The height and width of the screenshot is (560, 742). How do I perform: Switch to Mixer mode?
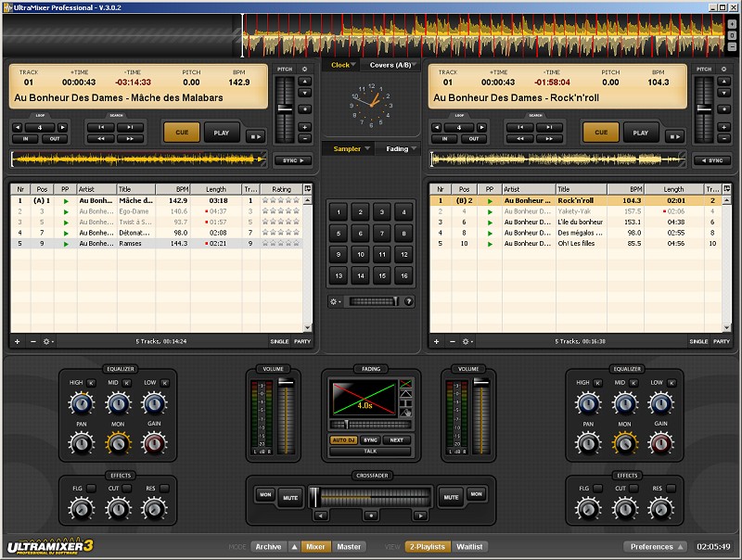(315, 546)
